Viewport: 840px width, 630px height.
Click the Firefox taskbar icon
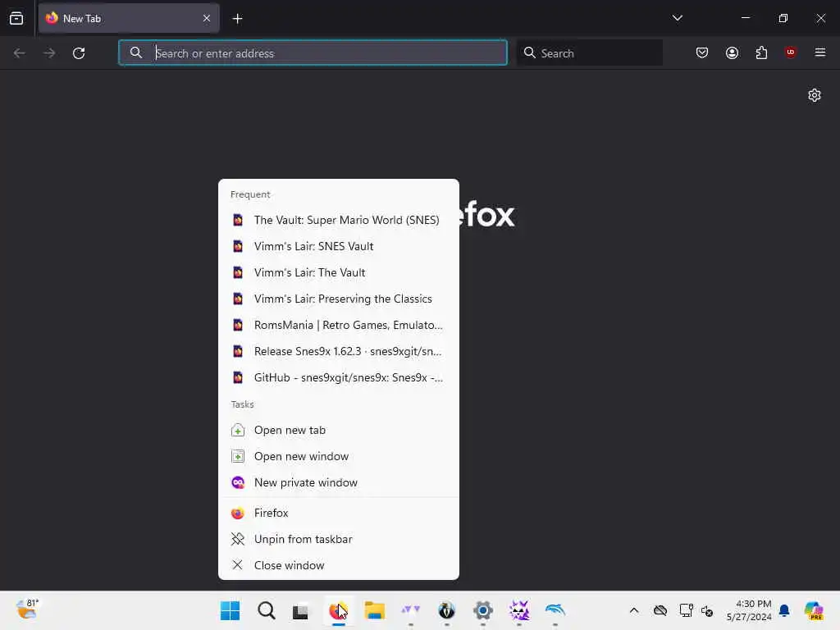click(x=338, y=610)
